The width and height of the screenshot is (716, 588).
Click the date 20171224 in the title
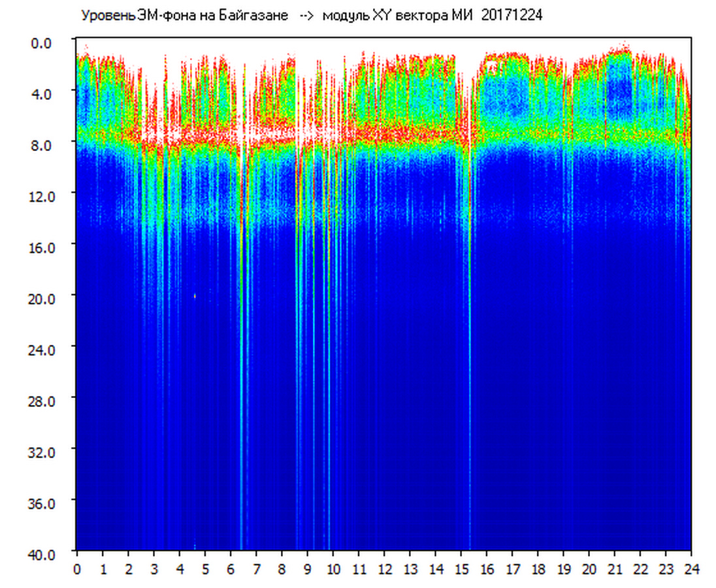512,16
